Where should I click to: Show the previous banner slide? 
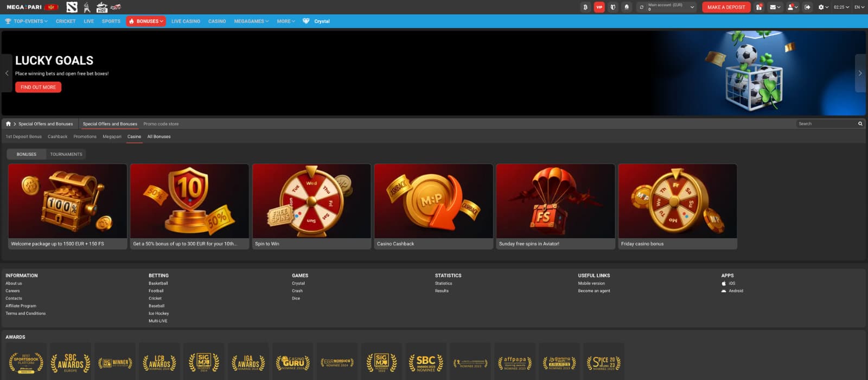pyautogui.click(x=7, y=73)
